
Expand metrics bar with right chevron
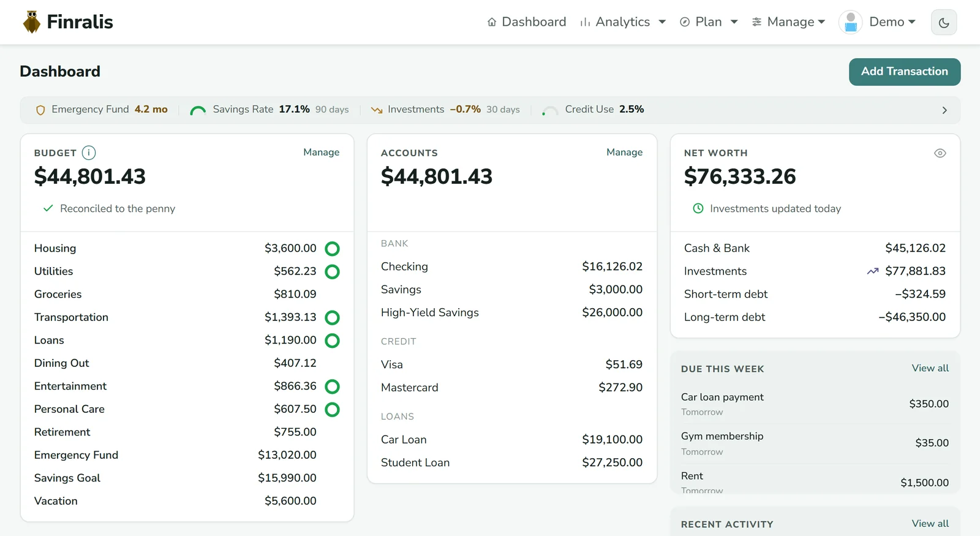coord(944,110)
